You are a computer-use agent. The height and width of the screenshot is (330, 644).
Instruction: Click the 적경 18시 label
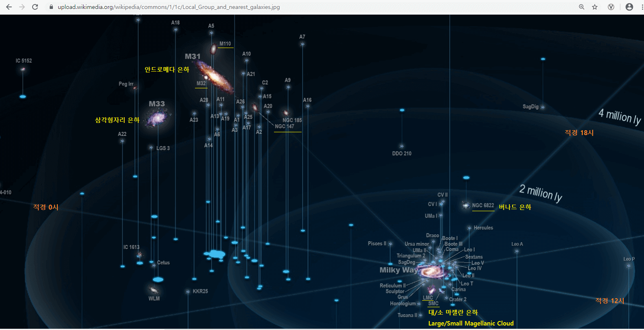tap(579, 133)
